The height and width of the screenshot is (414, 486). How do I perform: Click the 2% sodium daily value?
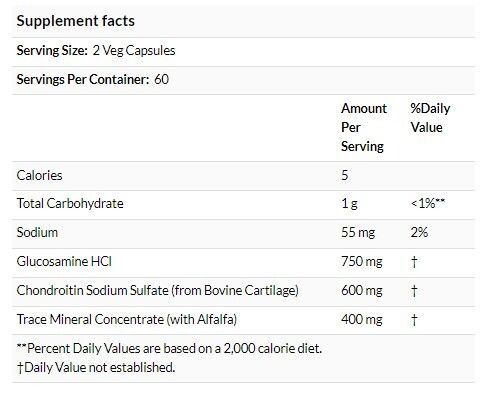(419, 232)
